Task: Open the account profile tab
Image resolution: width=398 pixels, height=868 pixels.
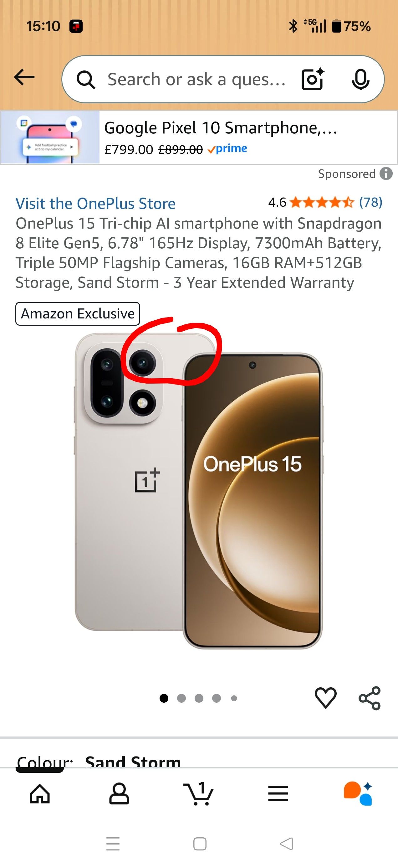Action: coord(119,793)
